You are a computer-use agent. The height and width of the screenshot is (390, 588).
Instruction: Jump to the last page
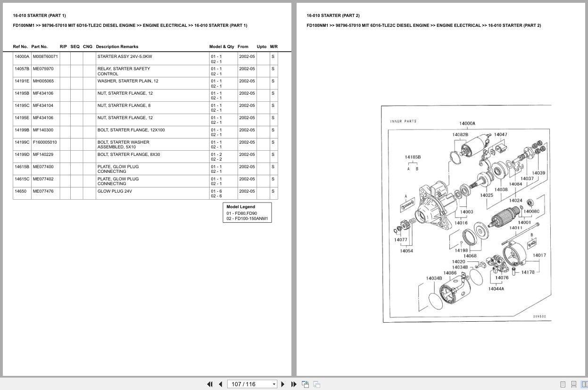pyautogui.click(x=294, y=384)
